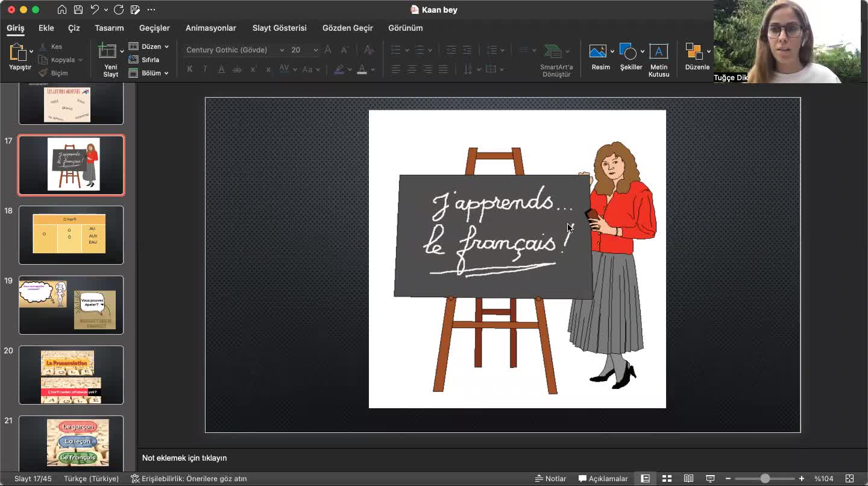Screen dimensions: 868x486
Task: Insert picture with Resim
Action: pyautogui.click(x=600, y=57)
